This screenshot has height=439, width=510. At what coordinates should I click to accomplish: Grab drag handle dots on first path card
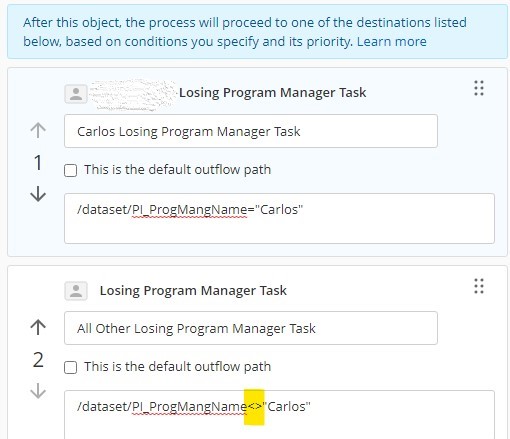[x=479, y=88]
